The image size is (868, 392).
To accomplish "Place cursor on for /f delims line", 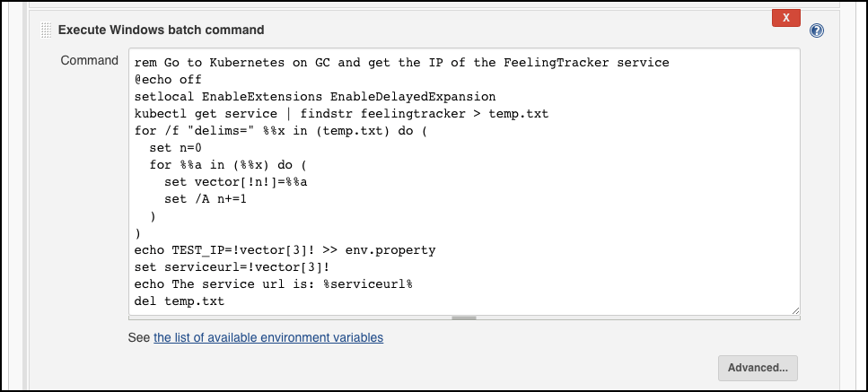I will pyautogui.click(x=281, y=132).
